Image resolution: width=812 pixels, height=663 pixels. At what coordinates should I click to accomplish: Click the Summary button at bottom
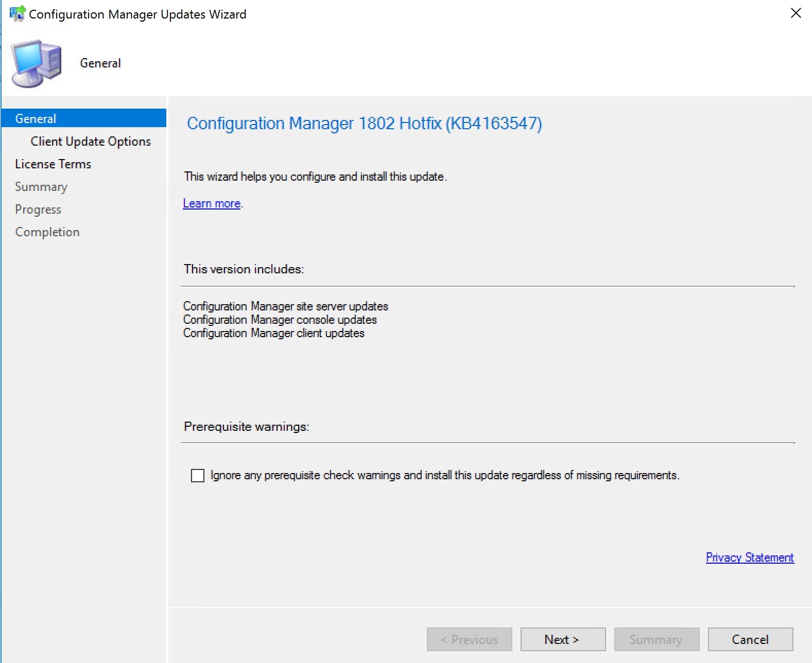656,639
